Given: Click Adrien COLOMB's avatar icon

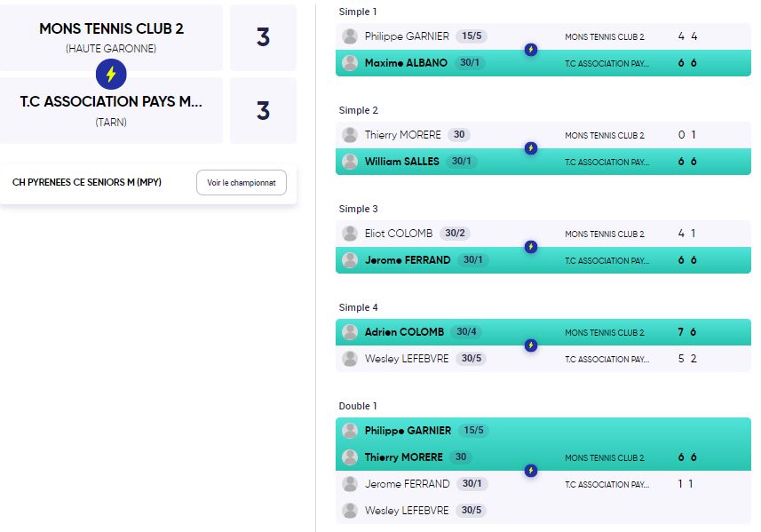Looking at the screenshot, I should point(350,332).
